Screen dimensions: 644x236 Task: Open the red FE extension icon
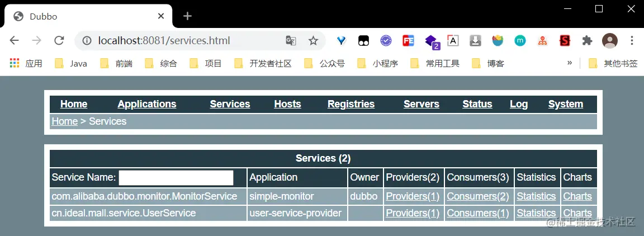pos(408,40)
